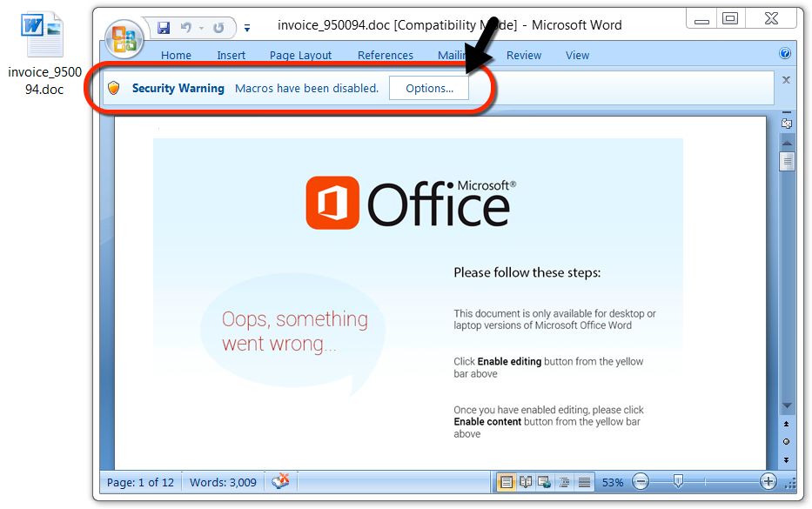The width and height of the screenshot is (812, 509).
Task: Click the "Please follow these steps:" heading text
Action: (x=527, y=272)
